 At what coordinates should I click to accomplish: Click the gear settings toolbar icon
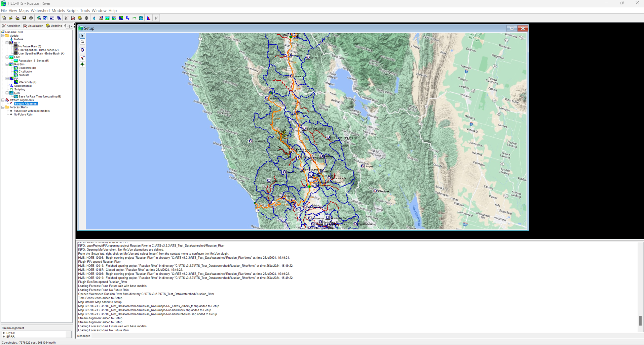coord(87,18)
